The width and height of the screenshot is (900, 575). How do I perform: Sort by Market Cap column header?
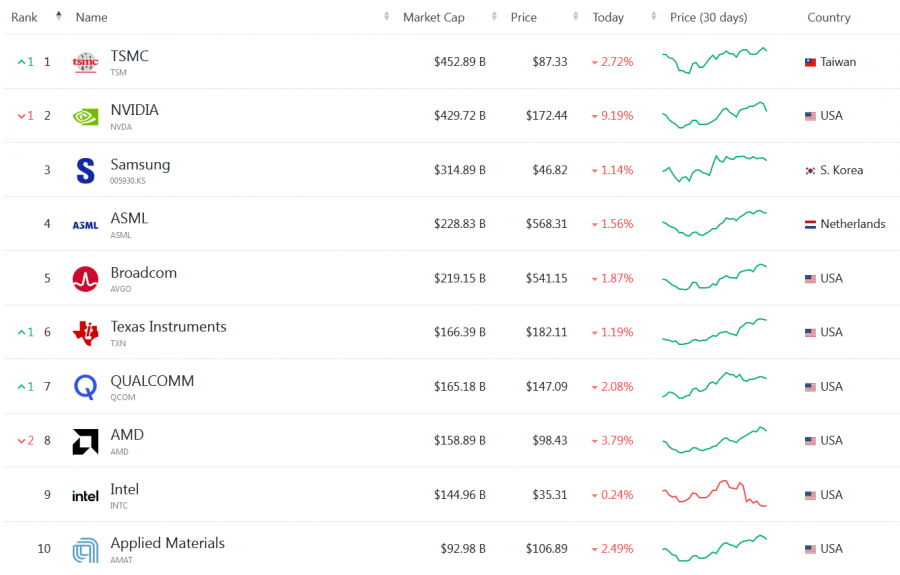(x=433, y=17)
